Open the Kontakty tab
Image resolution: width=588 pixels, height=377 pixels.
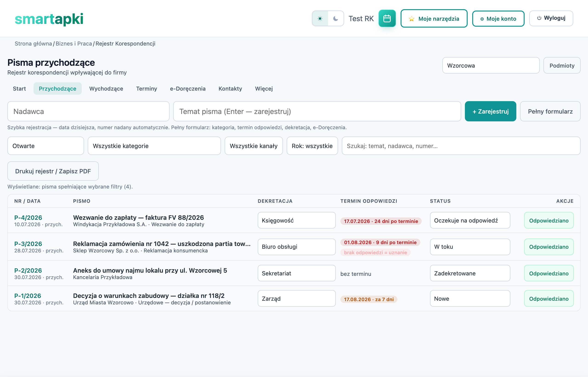tap(230, 89)
